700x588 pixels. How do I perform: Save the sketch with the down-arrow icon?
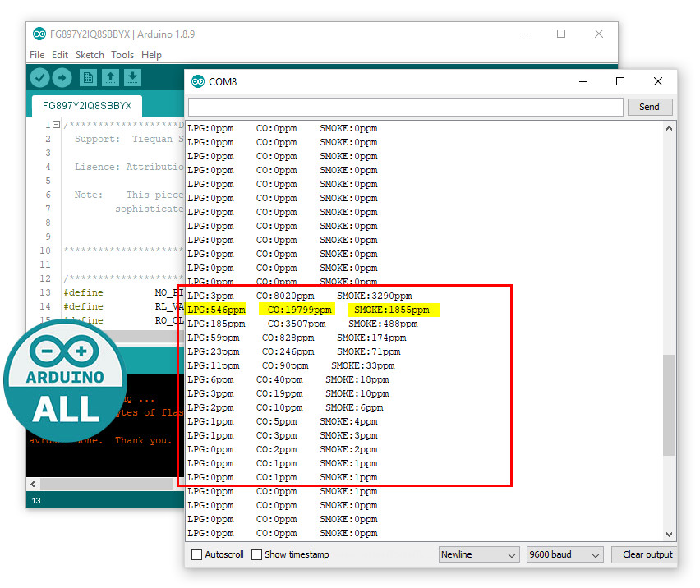pos(132,78)
